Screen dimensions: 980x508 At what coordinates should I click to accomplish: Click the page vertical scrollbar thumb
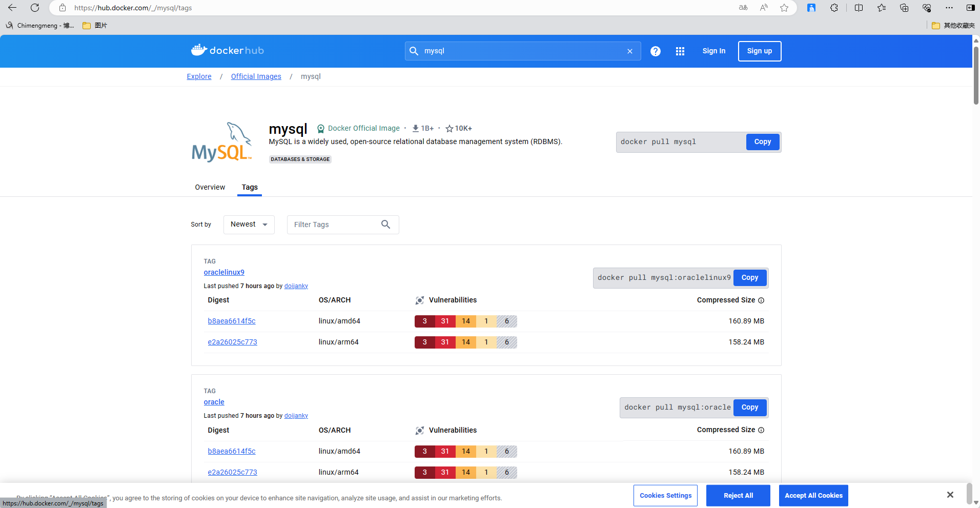pyautogui.click(x=976, y=75)
